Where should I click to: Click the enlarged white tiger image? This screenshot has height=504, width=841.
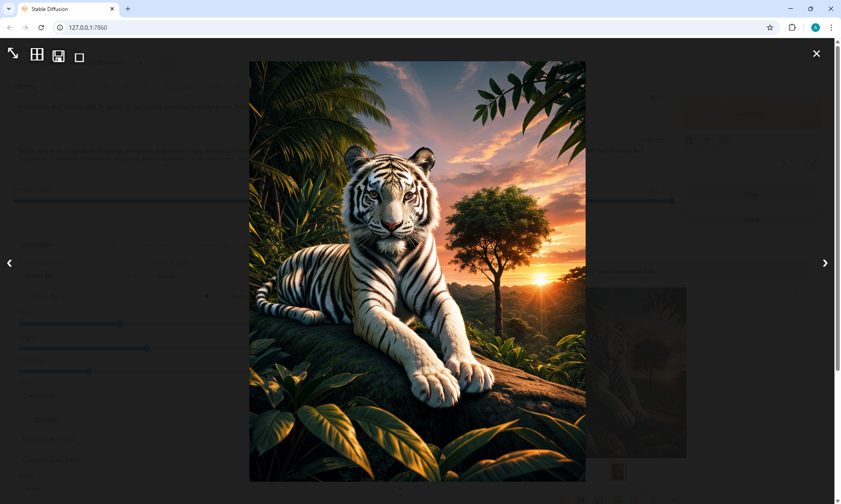(x=417, y=271)
